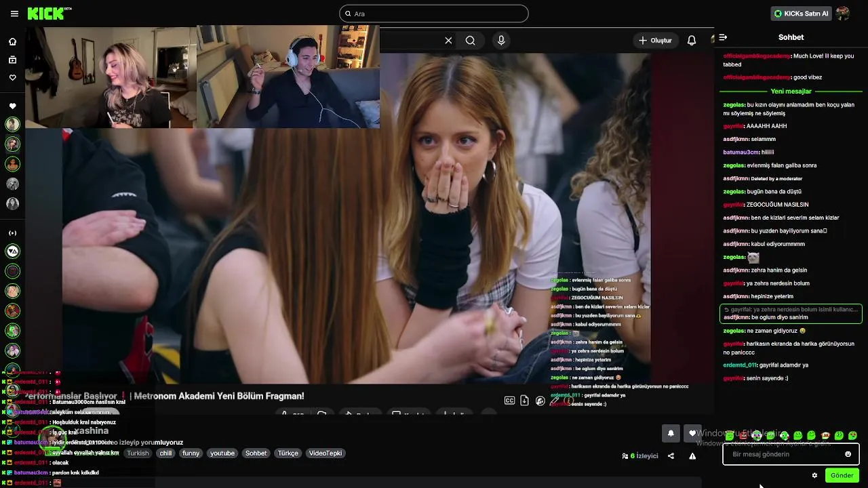Viewport: 868px width, 488px height.
Task: Click the 'Deleted by a moderator' message
Action: pyautogui.click(x=776, y=178)
